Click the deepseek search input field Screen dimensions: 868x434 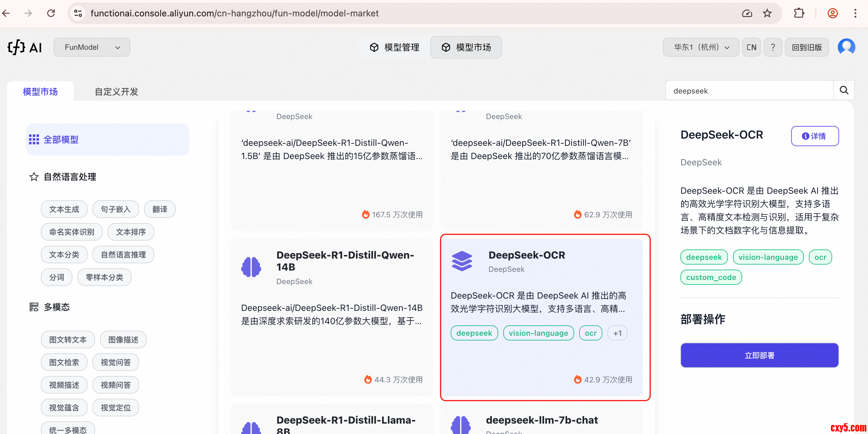coord(749,91)
